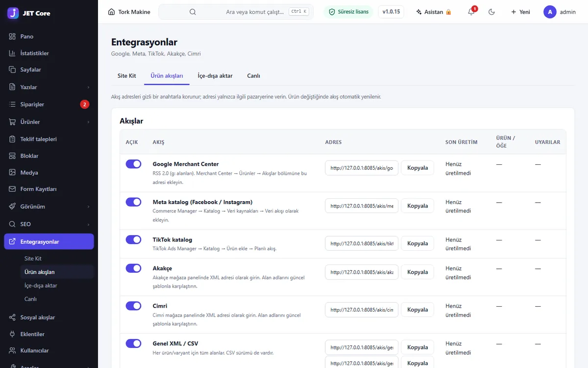Click the JET Core logo icon

(x=13, y=13)
